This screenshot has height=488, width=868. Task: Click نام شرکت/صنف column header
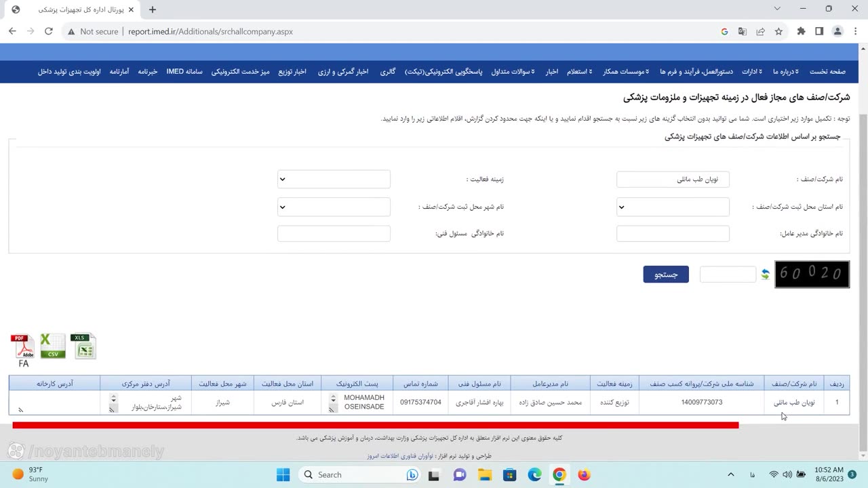coord(794,384)
